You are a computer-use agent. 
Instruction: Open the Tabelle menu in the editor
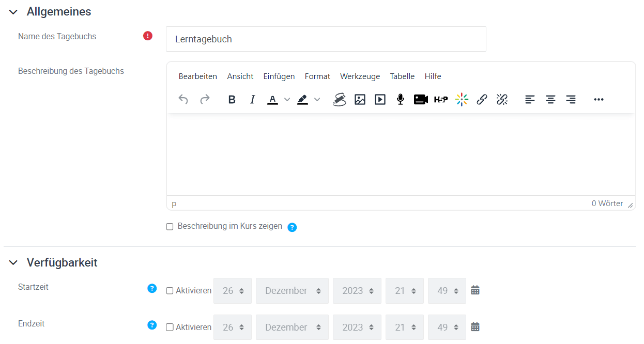(402, 76)
